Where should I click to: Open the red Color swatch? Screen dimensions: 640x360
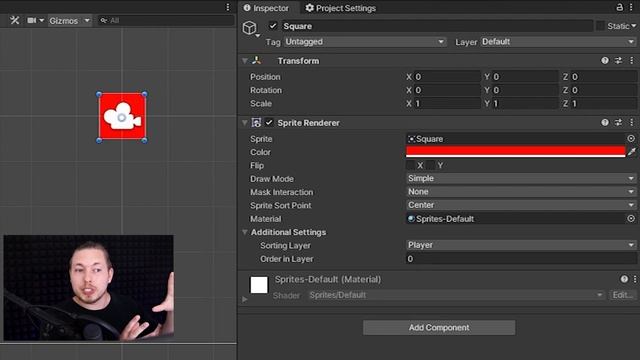(516, 152)
